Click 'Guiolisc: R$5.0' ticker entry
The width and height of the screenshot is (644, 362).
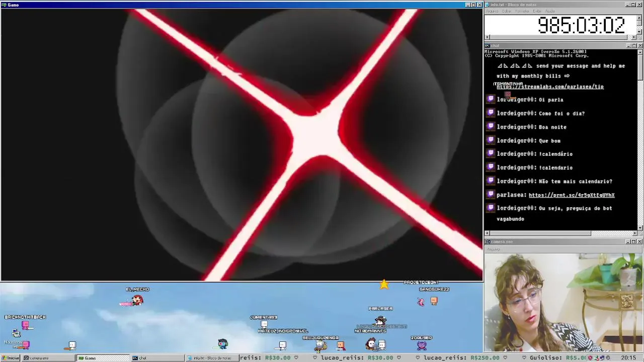pyautogui.click(x=557, y=358)
